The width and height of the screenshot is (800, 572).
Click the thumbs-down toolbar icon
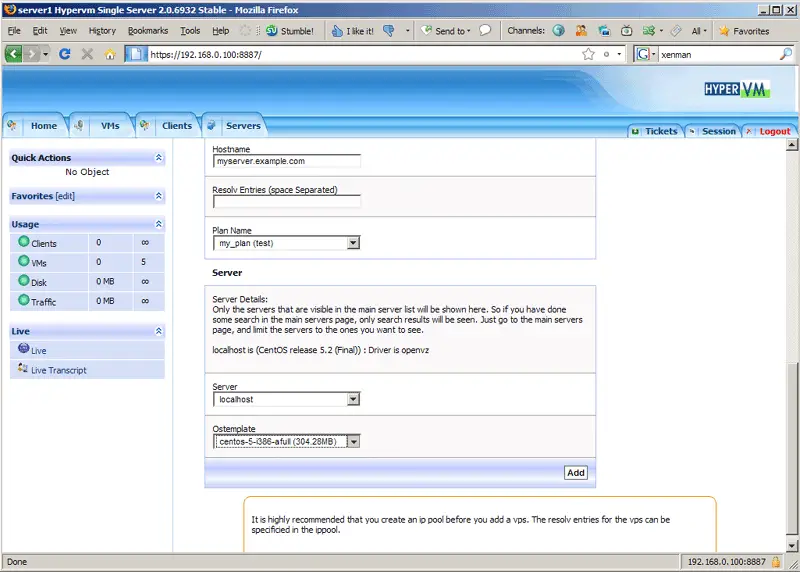pos(389,31)
